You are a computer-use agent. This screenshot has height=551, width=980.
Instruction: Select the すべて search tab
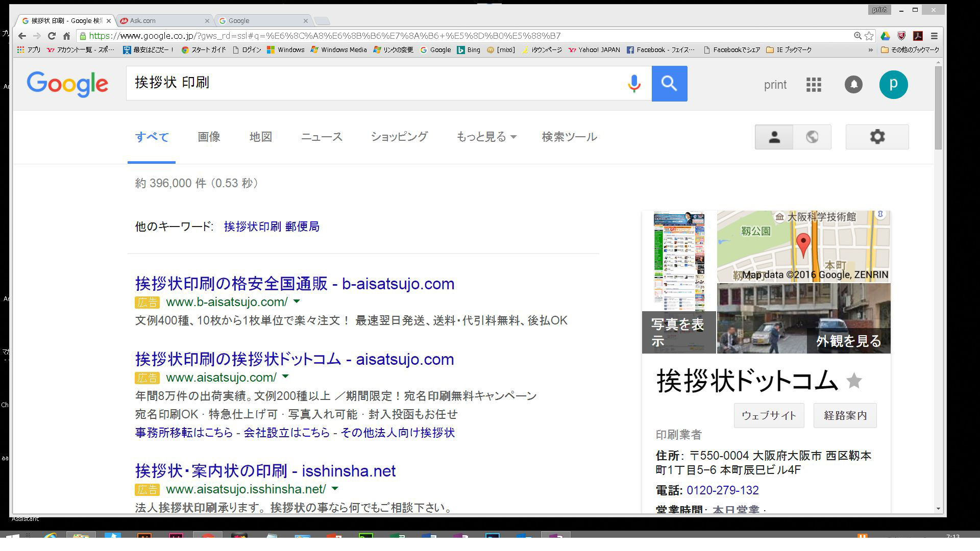click(152, 137)
